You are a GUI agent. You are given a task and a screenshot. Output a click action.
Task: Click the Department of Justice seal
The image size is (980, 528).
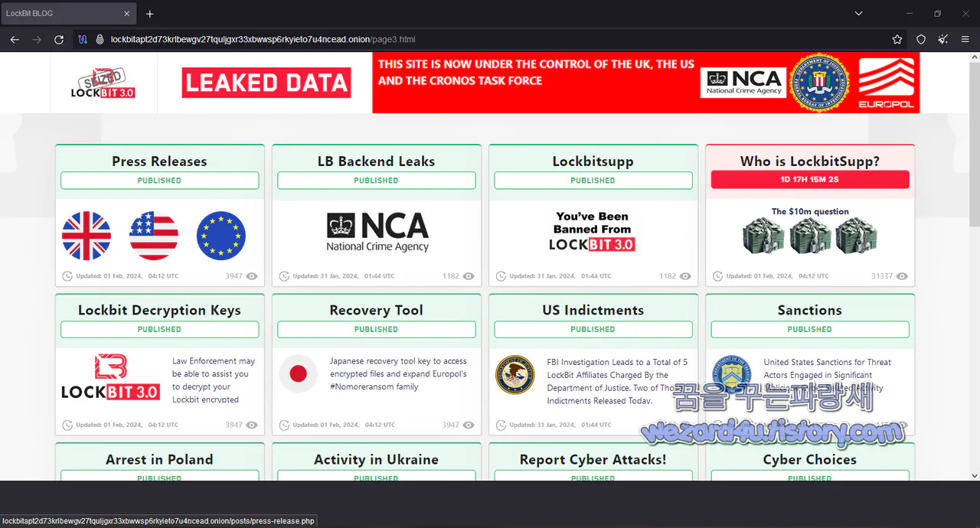(x=515, y=375)
